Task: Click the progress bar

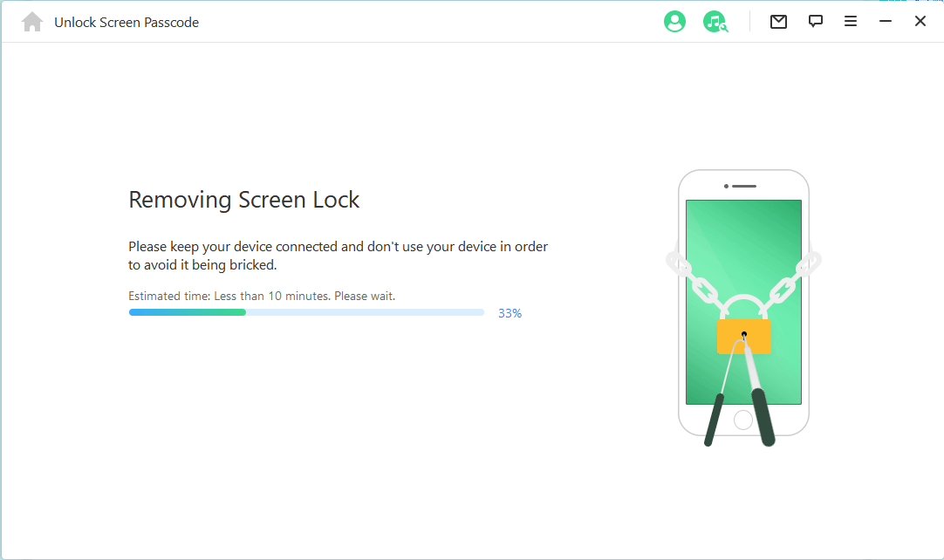Action: tap(306, 311)
